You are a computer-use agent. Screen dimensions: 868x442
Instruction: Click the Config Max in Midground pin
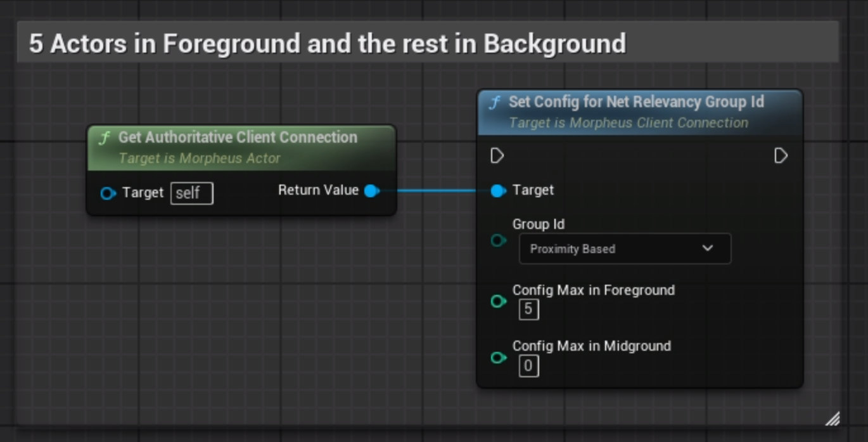pos(499,358)
